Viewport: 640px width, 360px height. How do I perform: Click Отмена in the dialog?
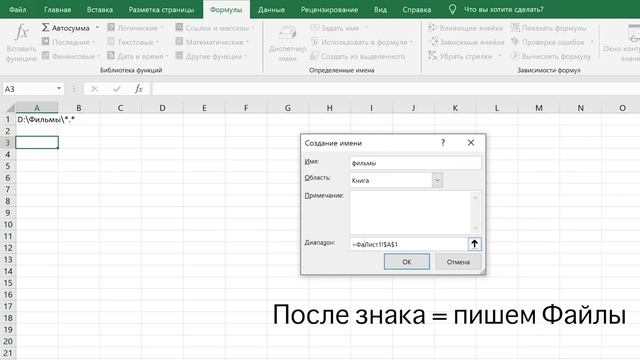pyautogui.click(x=458, y=262)
